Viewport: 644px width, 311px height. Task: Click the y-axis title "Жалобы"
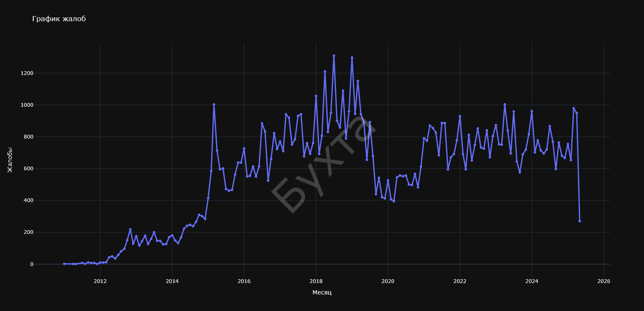(x=10, y=160)
